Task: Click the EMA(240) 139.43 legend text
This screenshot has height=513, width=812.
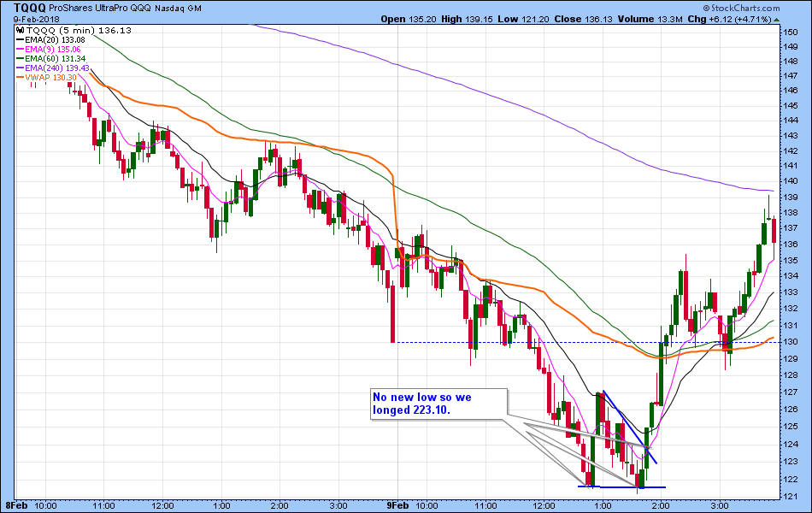Action: tap(57, 68)
